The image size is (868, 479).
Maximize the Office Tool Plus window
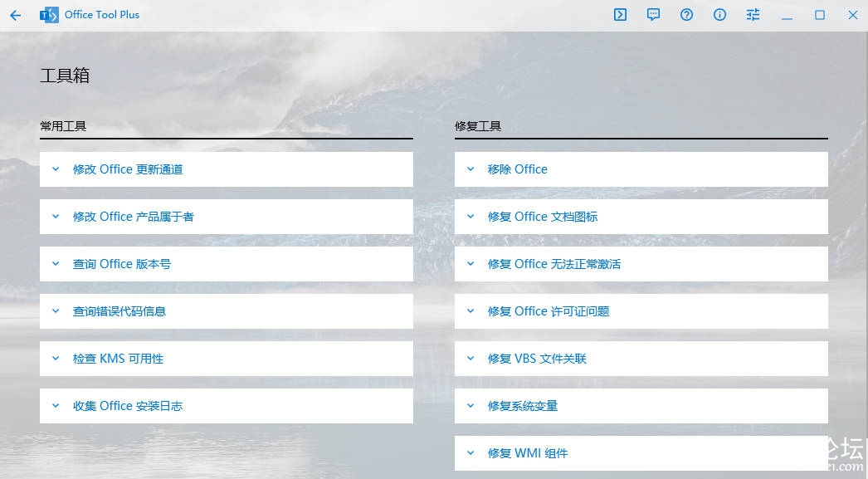point(820,15)
